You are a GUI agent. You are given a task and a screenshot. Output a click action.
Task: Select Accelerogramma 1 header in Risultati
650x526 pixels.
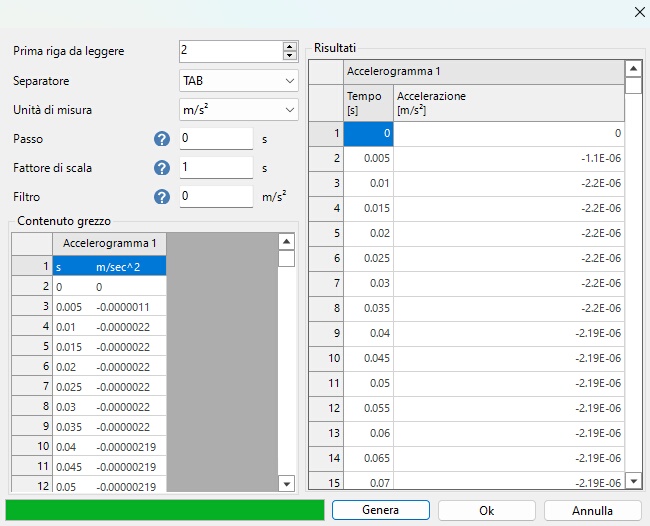(484, 72)
